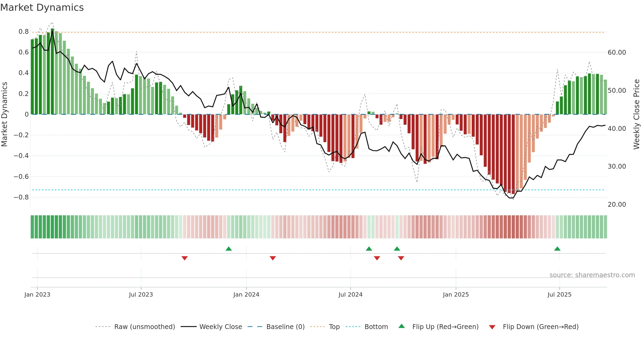The height and width of the screenshot is (362, 644).
Task: Click the 0.6 Market Dynamics axis value
Action: click(24, 52)
